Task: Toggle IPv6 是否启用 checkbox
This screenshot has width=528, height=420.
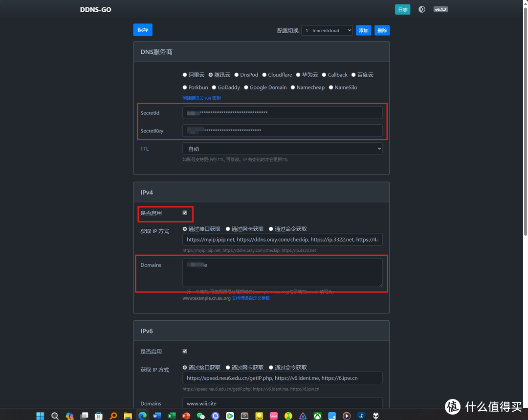Action: click(184, 351)
